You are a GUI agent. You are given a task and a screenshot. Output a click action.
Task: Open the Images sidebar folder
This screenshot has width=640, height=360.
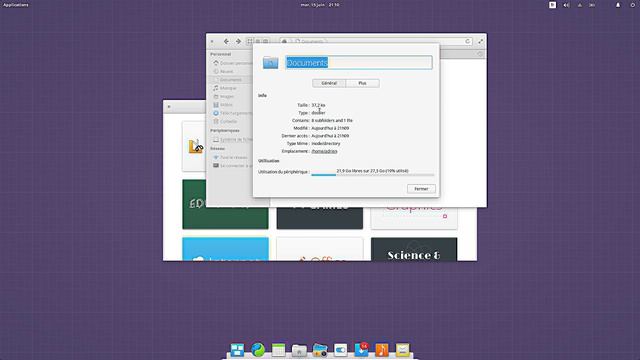(x=227, y=96)
